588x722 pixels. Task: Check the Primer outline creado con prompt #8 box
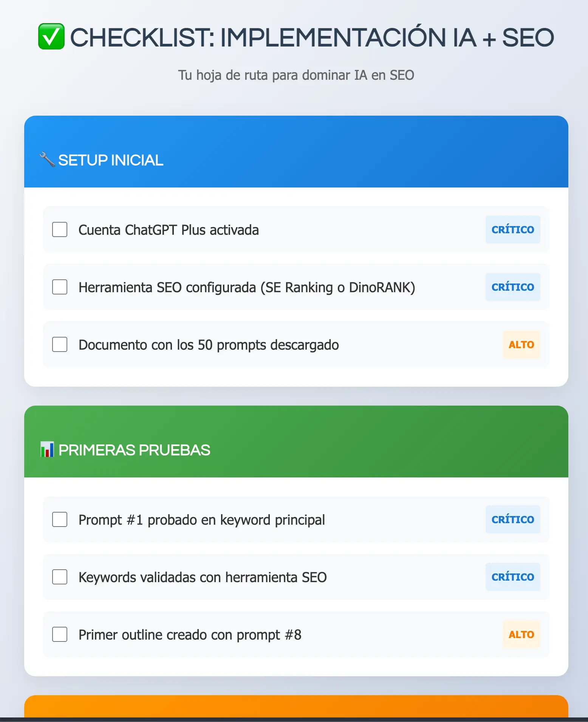tap(59, 635)
